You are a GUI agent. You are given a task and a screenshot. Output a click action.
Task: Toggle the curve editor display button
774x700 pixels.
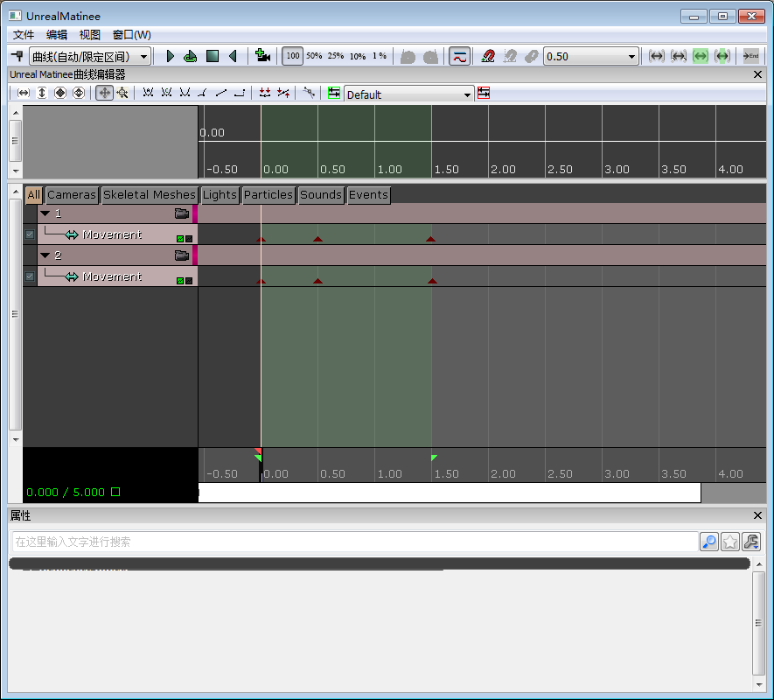[x=459, y=56]
